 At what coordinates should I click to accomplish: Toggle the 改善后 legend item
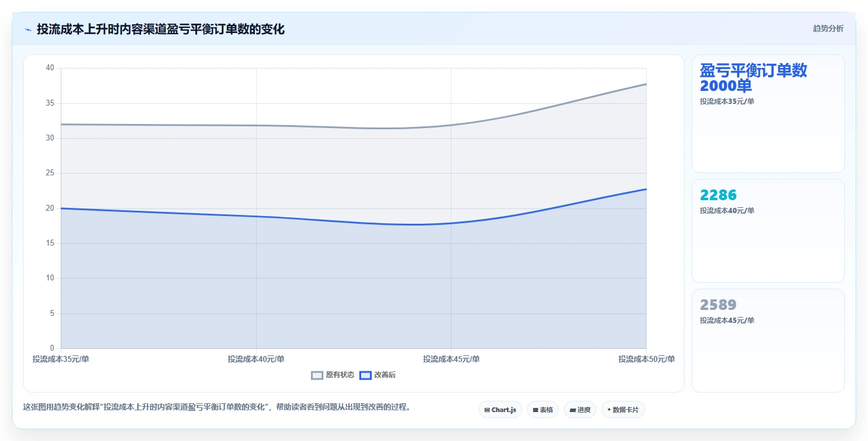tap(378, 375)
